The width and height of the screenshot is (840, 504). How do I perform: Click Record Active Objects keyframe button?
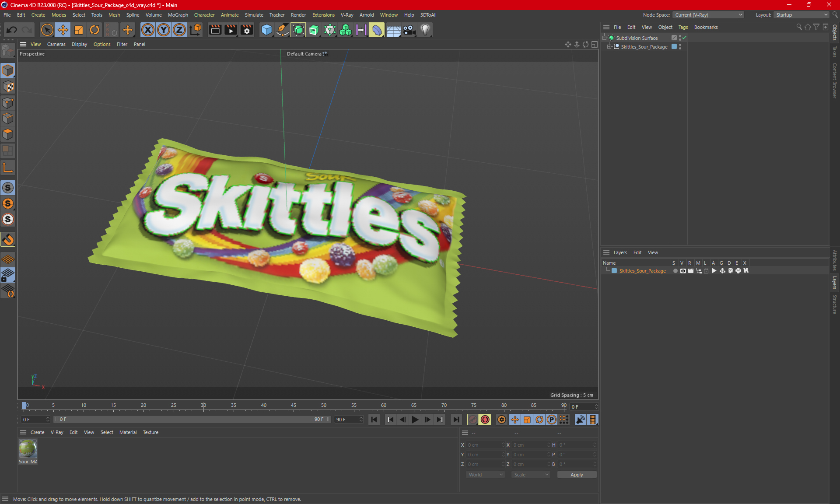click(x=473, y=420)
